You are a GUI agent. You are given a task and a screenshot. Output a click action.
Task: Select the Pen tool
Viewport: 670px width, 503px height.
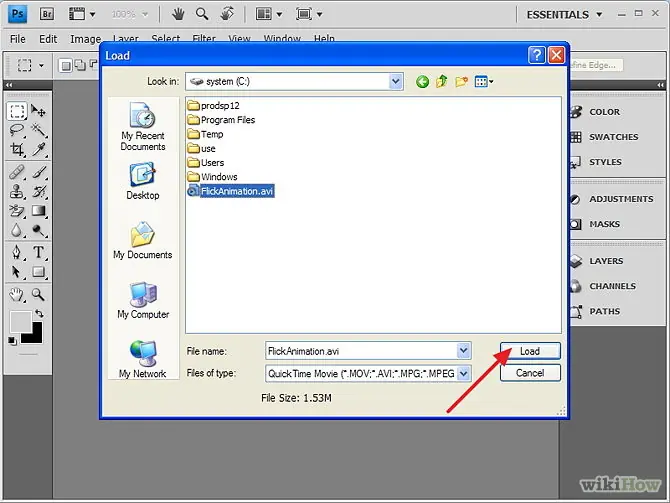[x=17, y=252]
